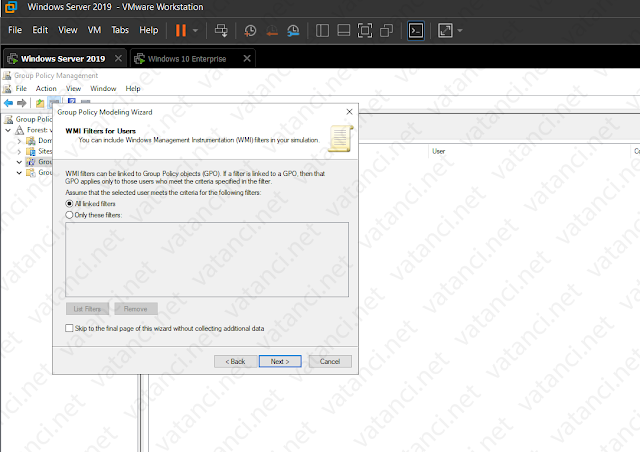Switch to Windows 10 Enterprise tab
This screenshot has height=452, width=640.
pyautogui.click(x=187, y=59)
